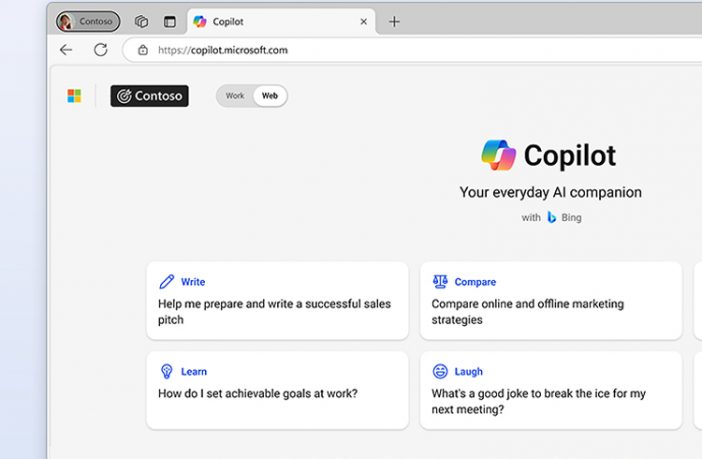Click the black Contoso brand button
The image size is (702, 459).
click(150, 96)
